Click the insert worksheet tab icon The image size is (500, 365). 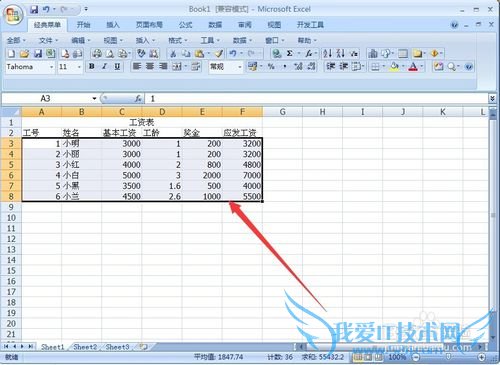(143, 347)
